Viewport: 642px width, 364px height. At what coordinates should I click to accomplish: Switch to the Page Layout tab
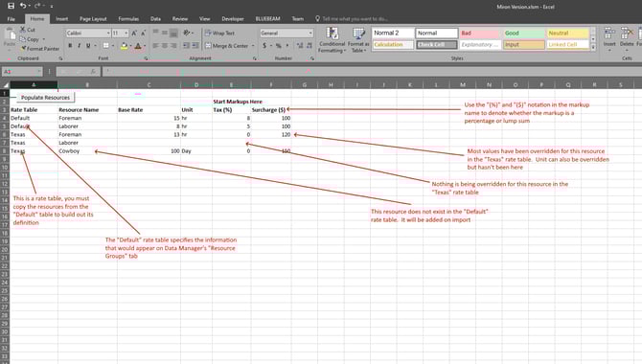point(93,19)
